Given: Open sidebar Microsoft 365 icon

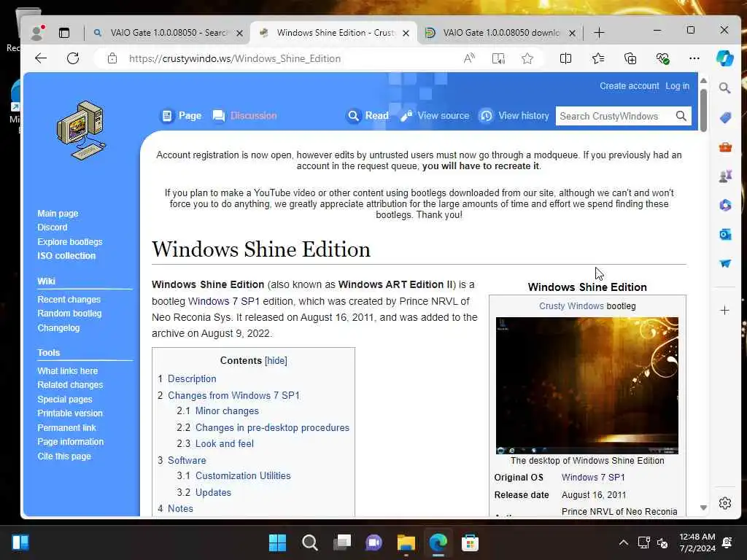Looking at the screenshot, I should pos(725,205).
